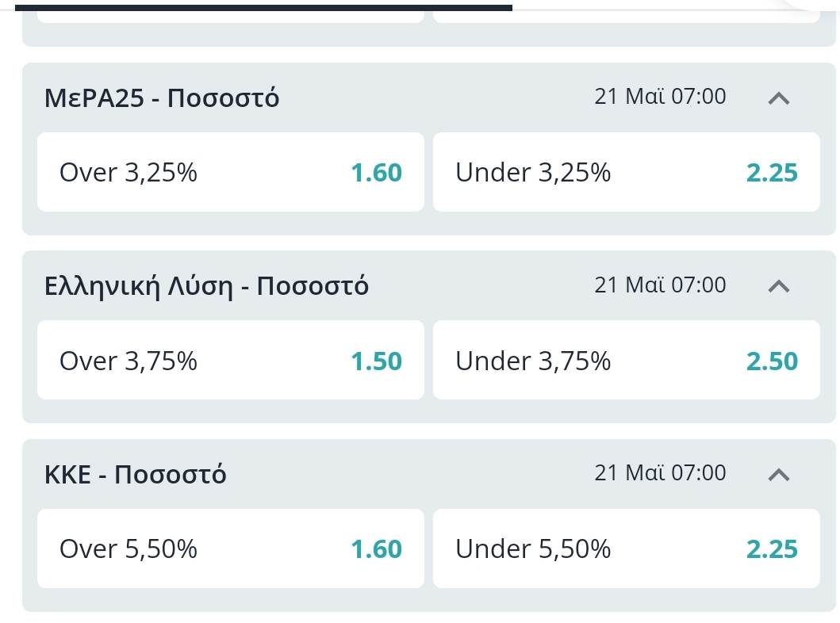The width and height of the screenshot is (840, 623).
Task: Choose Under 3,75% at odds 2.50
Action: point(626,361)
